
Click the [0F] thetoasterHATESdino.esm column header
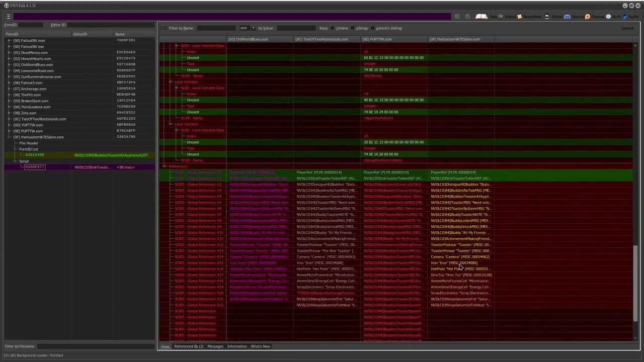460,39
